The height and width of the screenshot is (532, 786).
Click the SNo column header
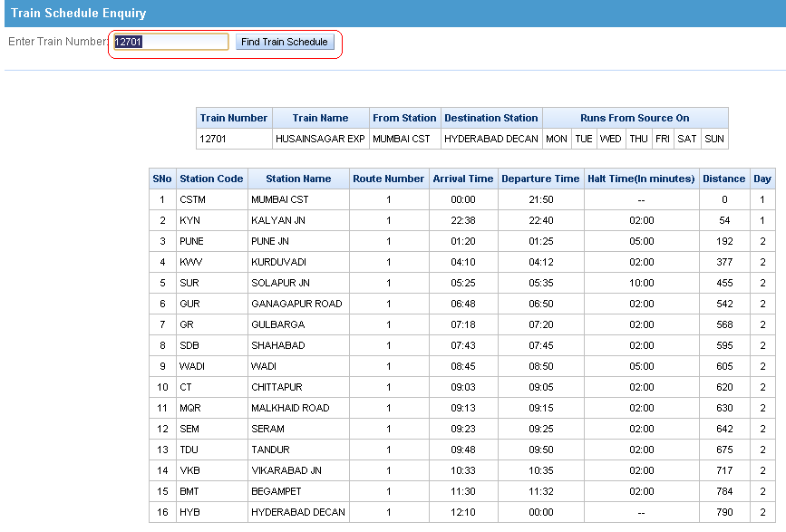162,179
